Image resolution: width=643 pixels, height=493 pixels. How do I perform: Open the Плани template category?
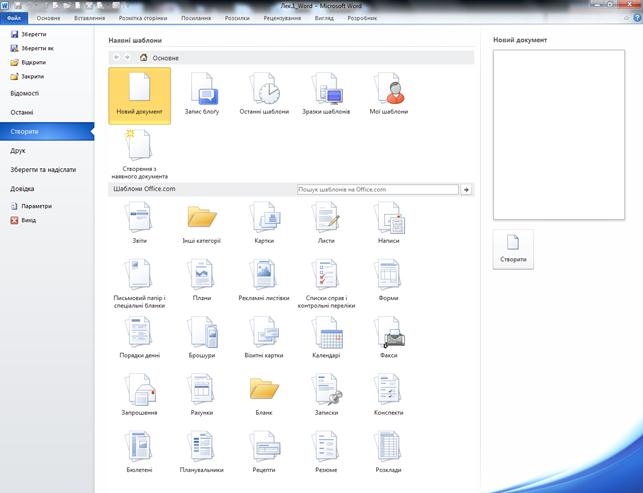[x=202, y=280]
